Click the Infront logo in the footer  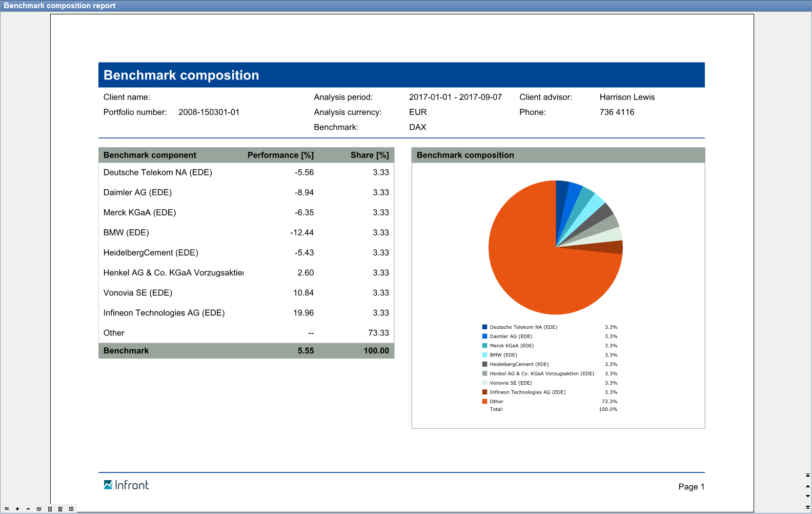(x=127, y=485)
